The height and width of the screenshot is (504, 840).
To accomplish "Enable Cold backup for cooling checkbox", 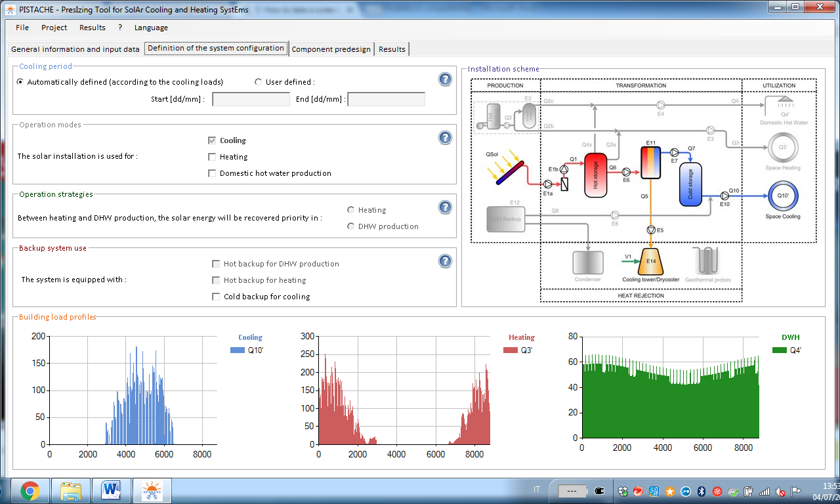I will [x=216, y=297].
